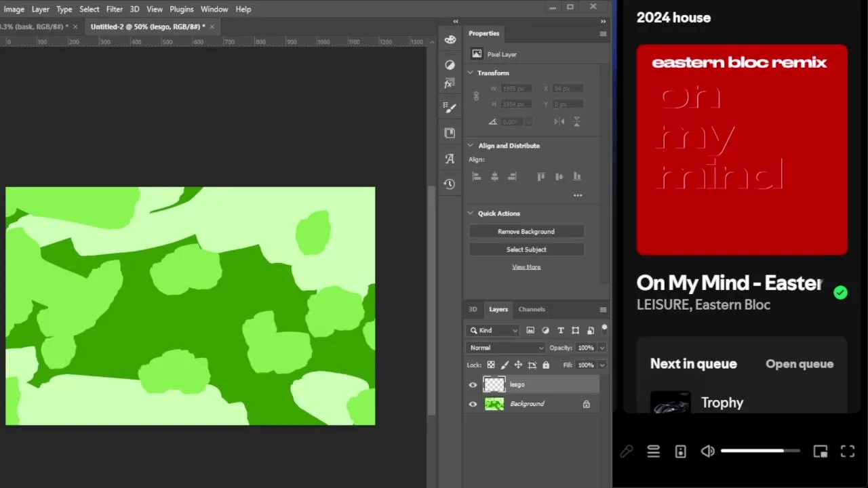Open the Normal blend mode dropdown
This screenshot has height=488, width=868.
point(506,348)
